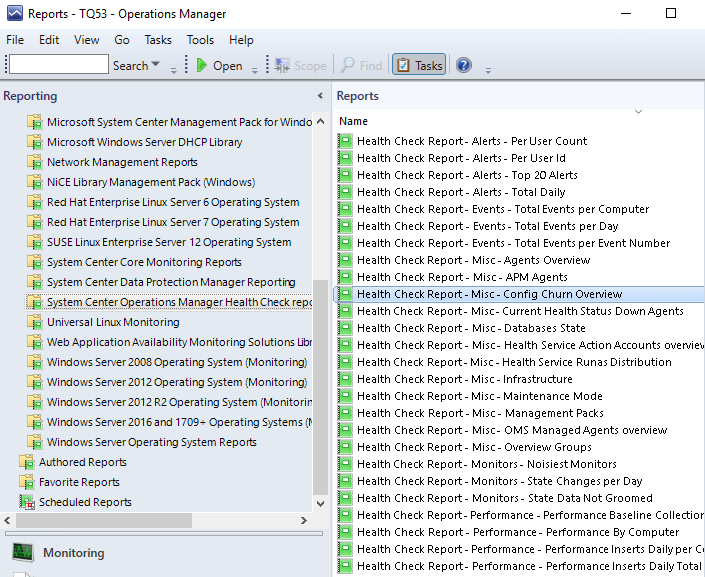The height and width of the screenshot is (577, 705).
Task: Toggle the Tasks pane button
Action: [x=419, y=65]
